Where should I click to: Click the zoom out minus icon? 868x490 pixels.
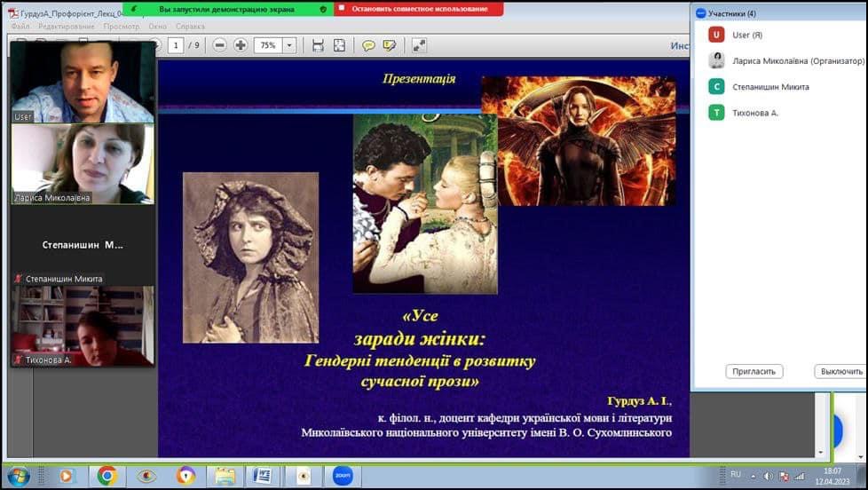[x=219, y=45]
